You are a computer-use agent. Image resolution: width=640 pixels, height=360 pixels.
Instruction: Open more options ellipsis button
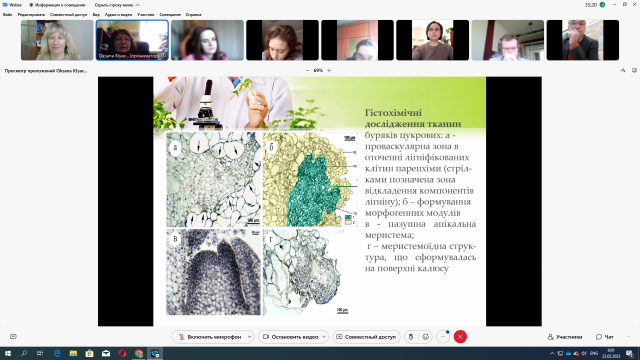[x=443, y=337]
